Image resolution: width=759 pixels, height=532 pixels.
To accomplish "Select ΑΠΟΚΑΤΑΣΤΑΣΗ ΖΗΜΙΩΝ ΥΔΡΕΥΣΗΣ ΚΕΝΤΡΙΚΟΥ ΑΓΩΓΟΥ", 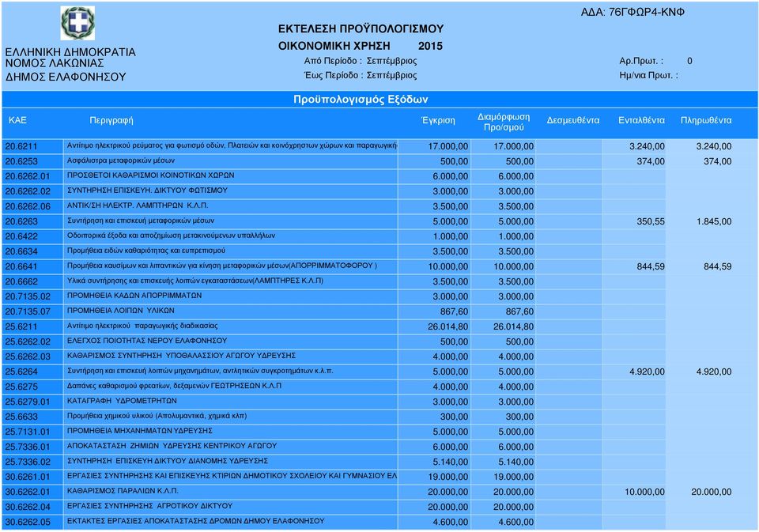I will click(172, 445).
